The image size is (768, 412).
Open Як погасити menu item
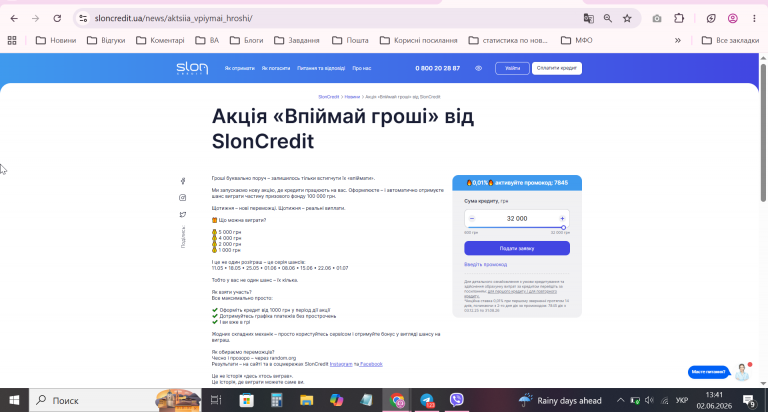276,68
